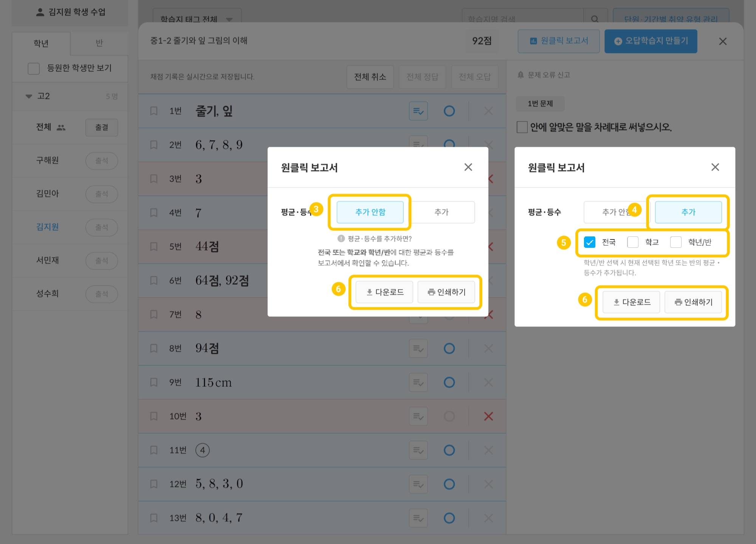Image resolution: width=756 pixels, height=544 pixels.
Task: Open the answer-detail icon for question 13번
Action: click(418, 518)
